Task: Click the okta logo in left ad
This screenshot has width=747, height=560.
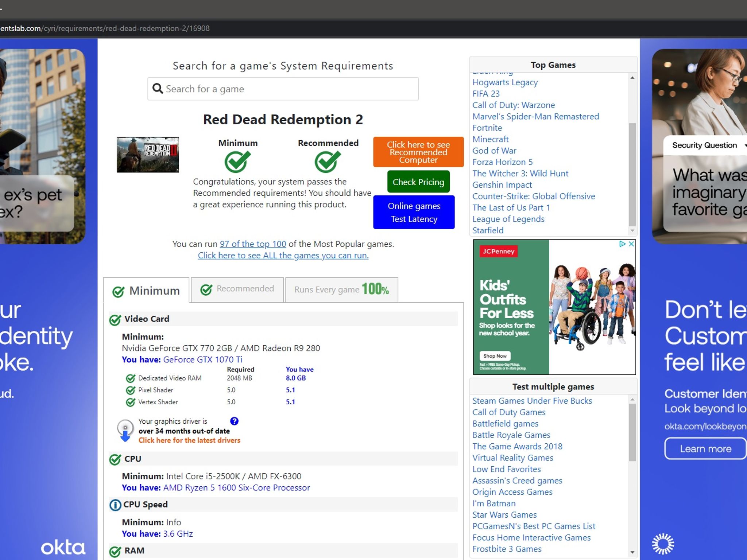Action: (63, 548)
